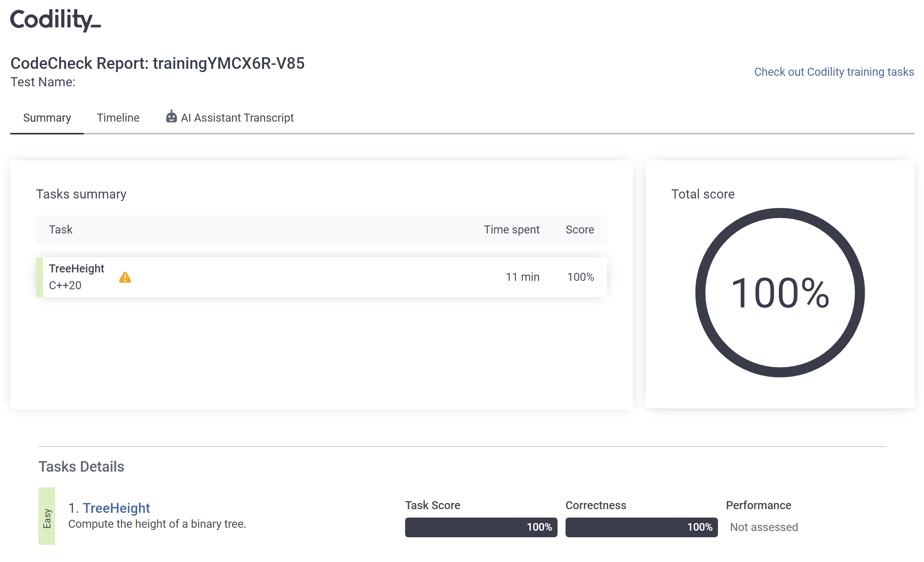This screenshot has height=562, width=924.
Task: Open Check out Codility training tasks link
Action: click(x=834, y=72)
